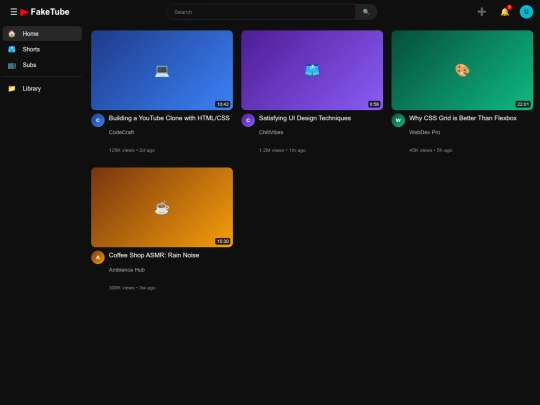Click the Home house icon
Image resolution: width=540 pixels, height=405 pixels.
[x=12, y=34]
